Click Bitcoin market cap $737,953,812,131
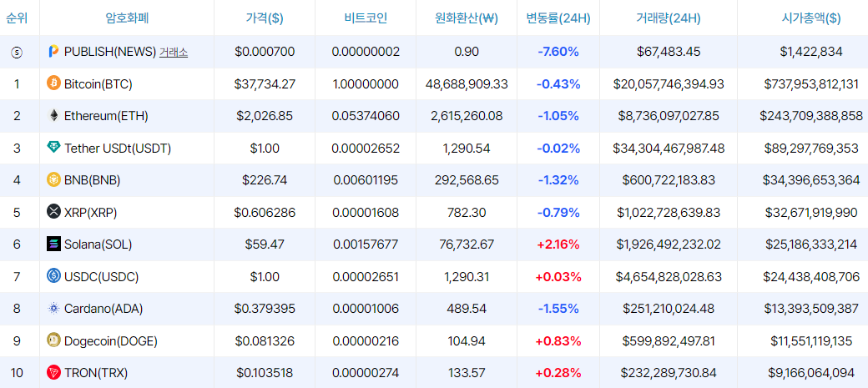 point(811,84)
